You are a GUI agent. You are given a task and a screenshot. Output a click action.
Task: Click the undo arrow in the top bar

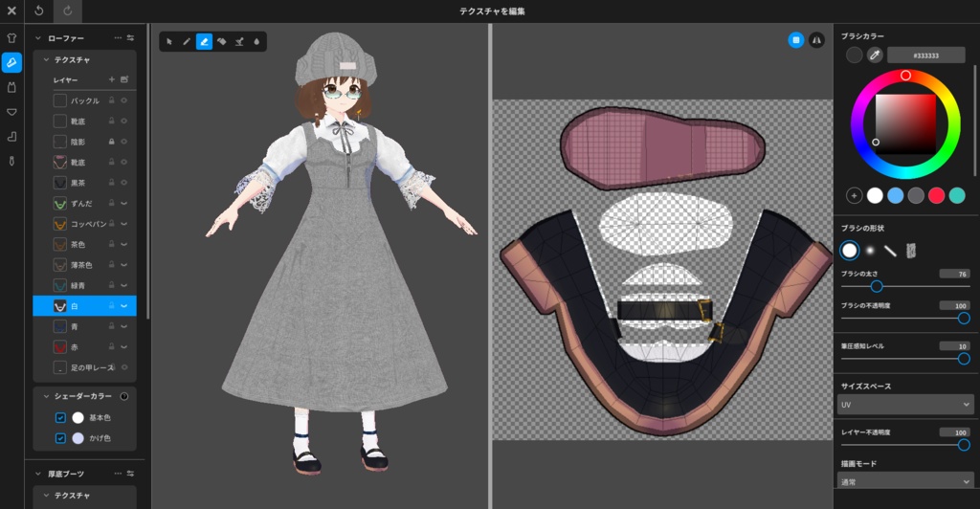38,11
